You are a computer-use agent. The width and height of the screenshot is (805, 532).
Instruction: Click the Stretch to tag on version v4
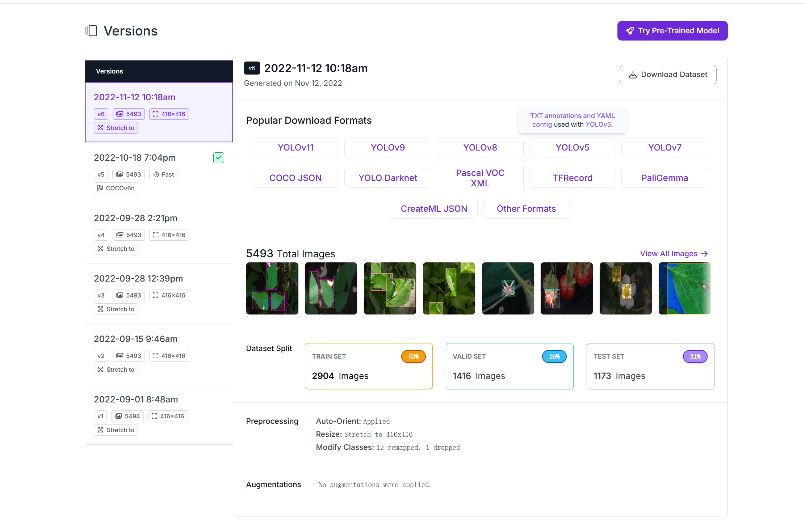[x=116, y=249]
